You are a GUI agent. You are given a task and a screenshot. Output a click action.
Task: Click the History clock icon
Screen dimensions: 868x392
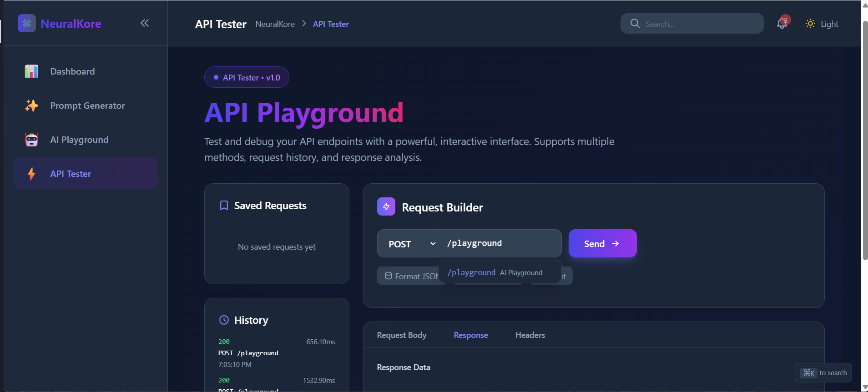pyautogui.click(x=224, y=320)
